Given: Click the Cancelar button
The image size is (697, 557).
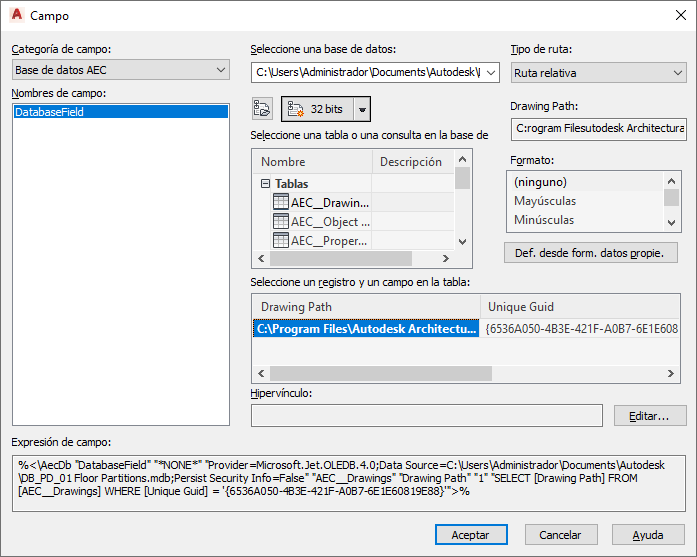Looking at the screenshot, I should tap(561, 535).
